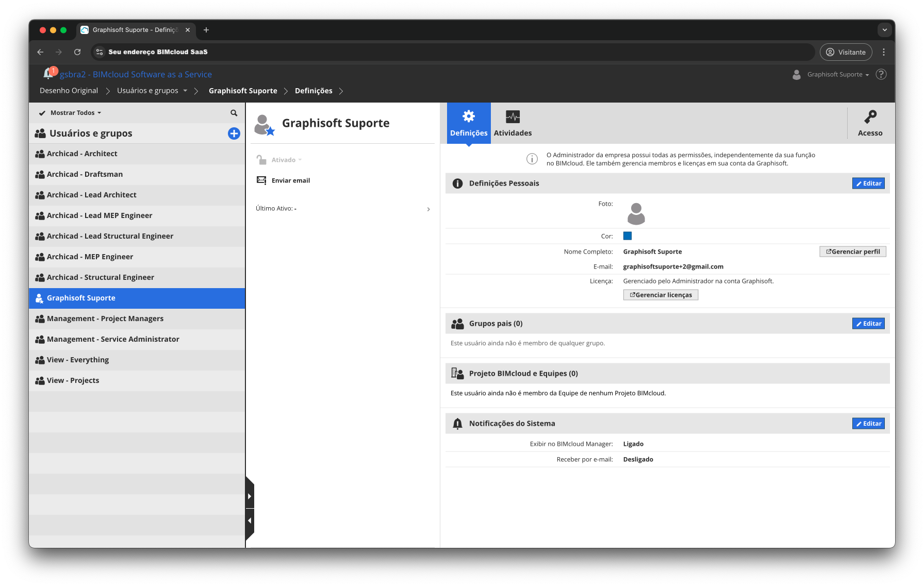Go to Desenho Original breadcrumb
The image size is (924, 586).
[69, 91]
